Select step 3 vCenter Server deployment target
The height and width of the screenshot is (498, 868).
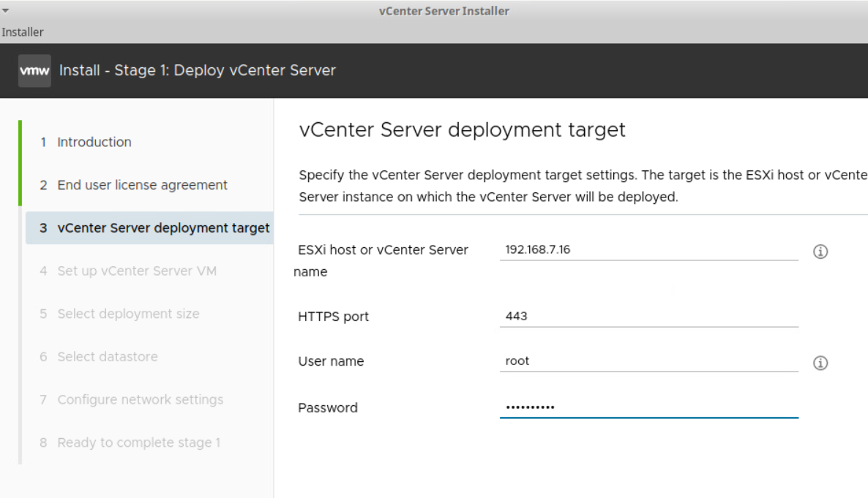tap(154, 228)
